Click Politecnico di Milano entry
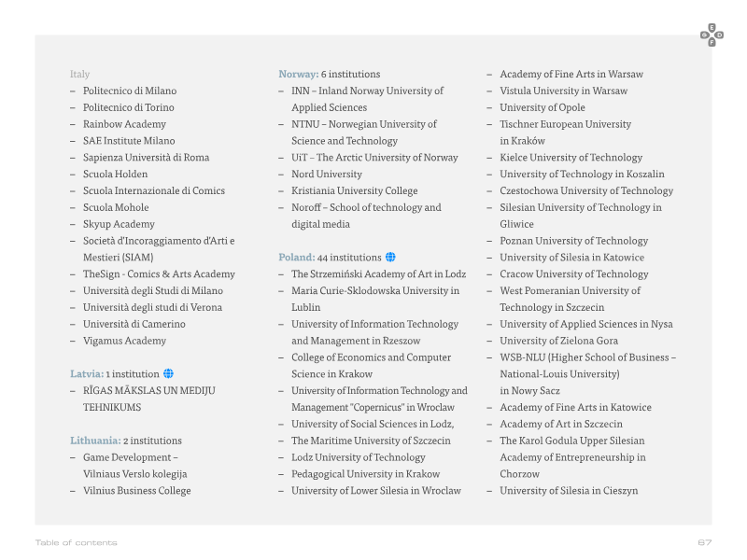Image resolution: width=747 pixels, height=560 pixels. (x=130, y=91)
